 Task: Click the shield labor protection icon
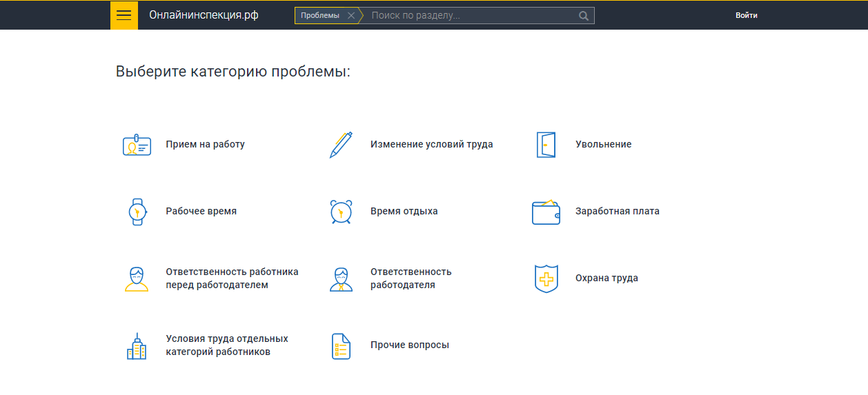click(x=546, y=278)
